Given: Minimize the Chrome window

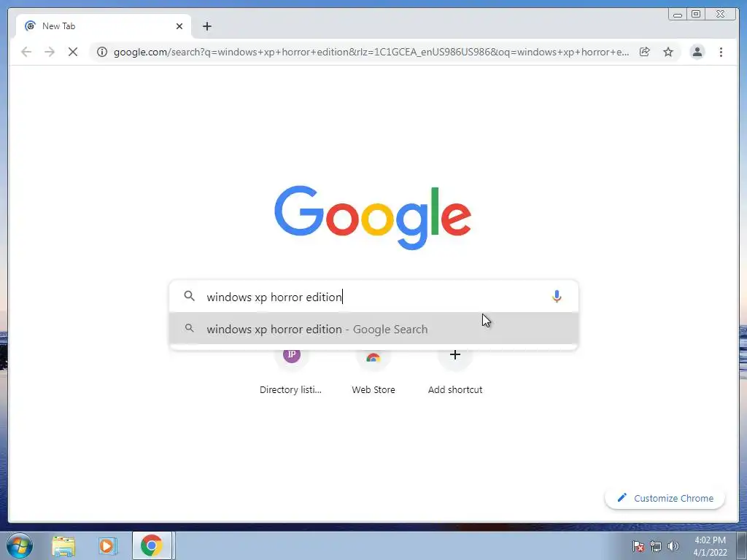Looking at the screenshot, I should point(678,15).
